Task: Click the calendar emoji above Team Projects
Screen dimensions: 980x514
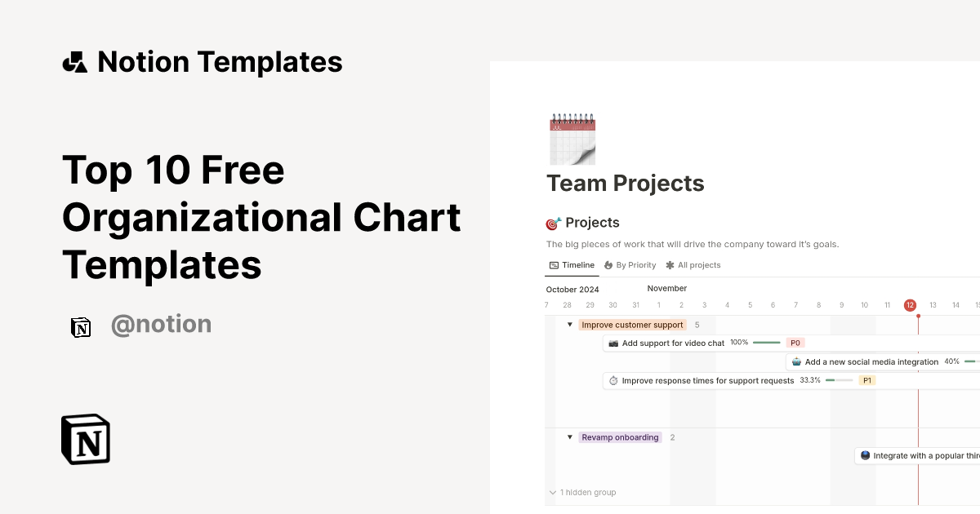Action: (572, 138)
